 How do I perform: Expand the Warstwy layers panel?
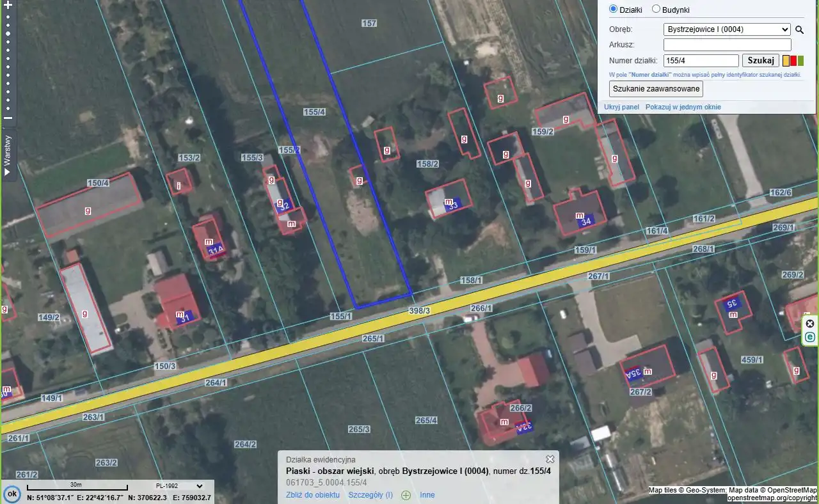coord(8,155)
